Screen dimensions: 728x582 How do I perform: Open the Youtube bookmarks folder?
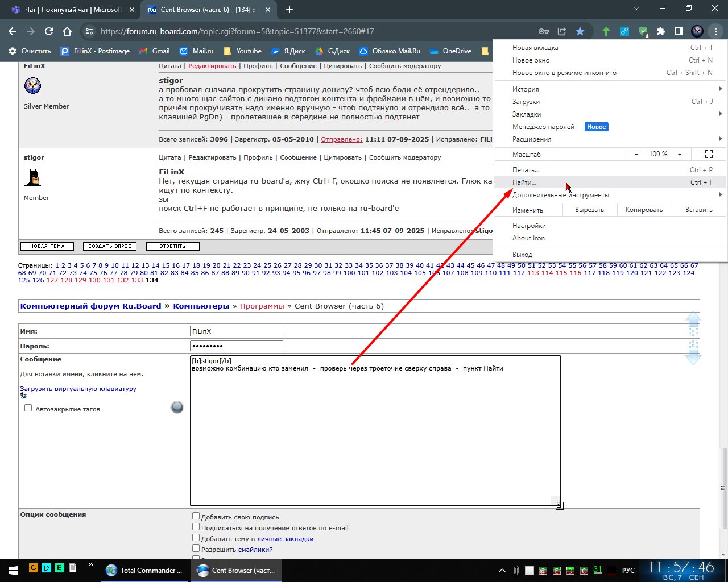pyautogui.click(x=242, y=51)
